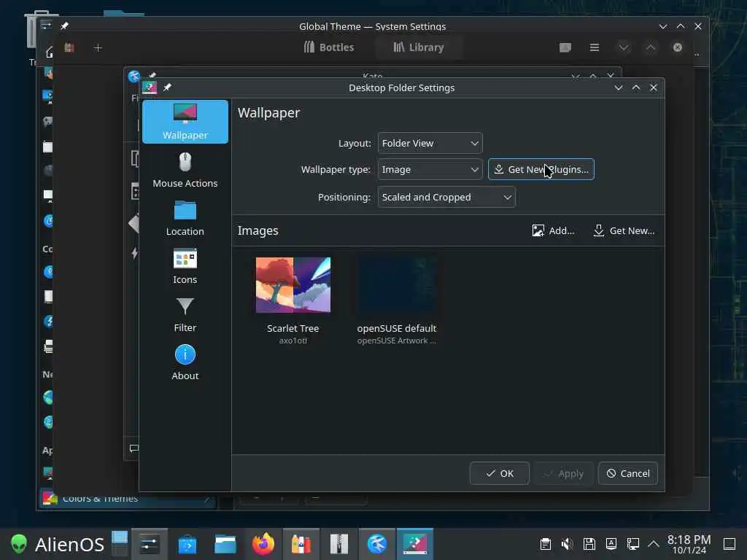747x560 pixels.
Task: Open Ark archive tool from the taskbar
Action: 339,544
